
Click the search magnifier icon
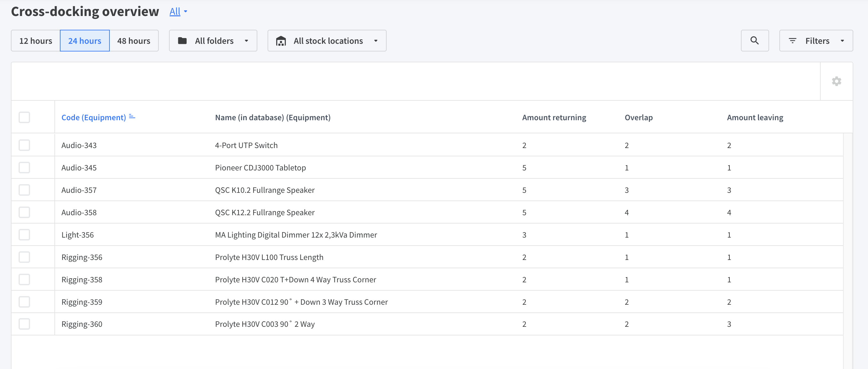[754, 41]
